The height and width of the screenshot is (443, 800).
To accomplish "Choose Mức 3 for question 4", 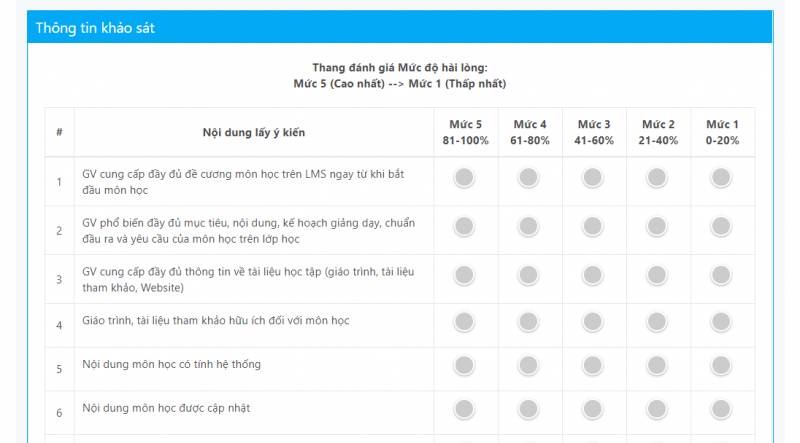I will coord(592,321).
